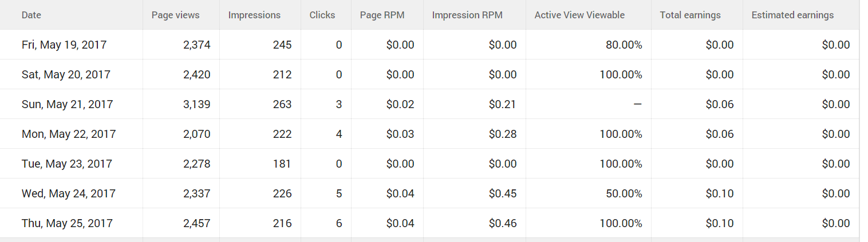
Task: Click the Sun, May 21, 2017 date cell
Action: [67, 104]
